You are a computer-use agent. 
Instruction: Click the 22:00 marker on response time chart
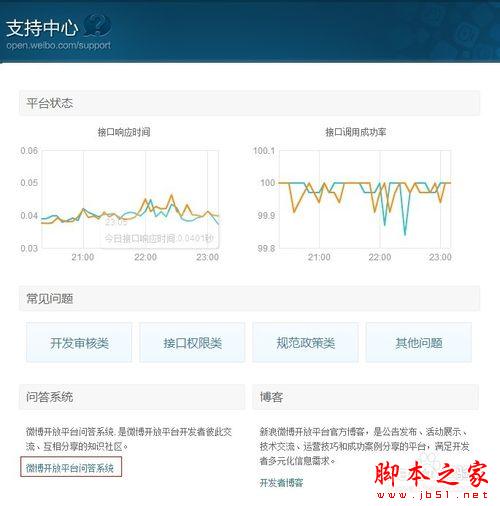pos(146,257)
